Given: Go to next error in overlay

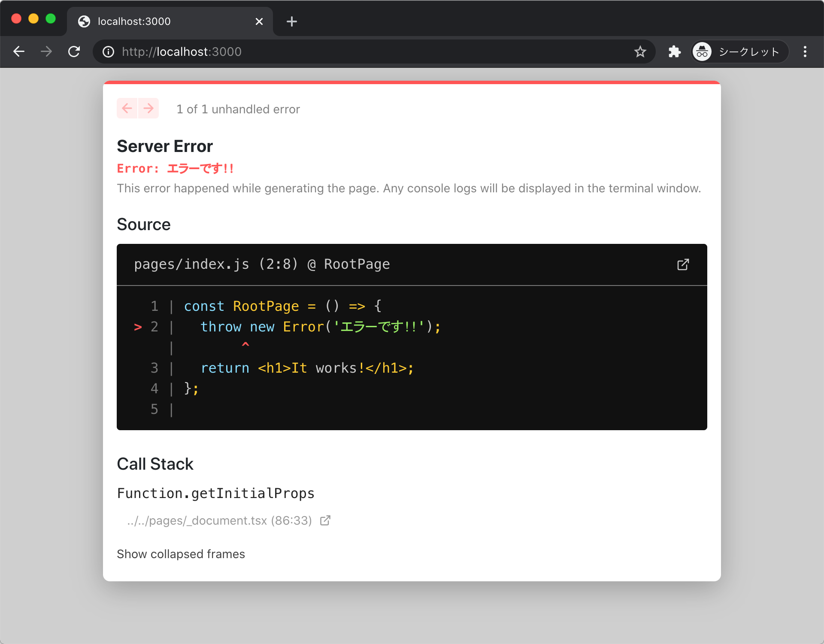Looking at the screenshot, I should point(148,108).
